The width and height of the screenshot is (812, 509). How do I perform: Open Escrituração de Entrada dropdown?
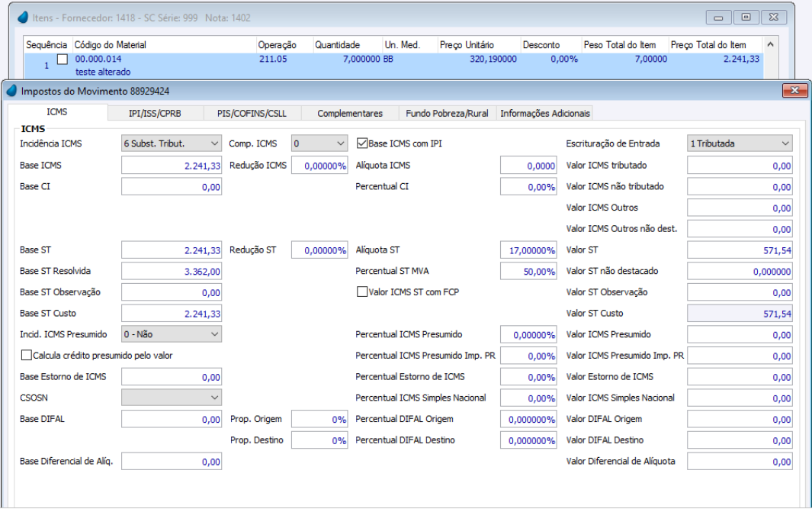pyautogui.click(x=740, y=143)
